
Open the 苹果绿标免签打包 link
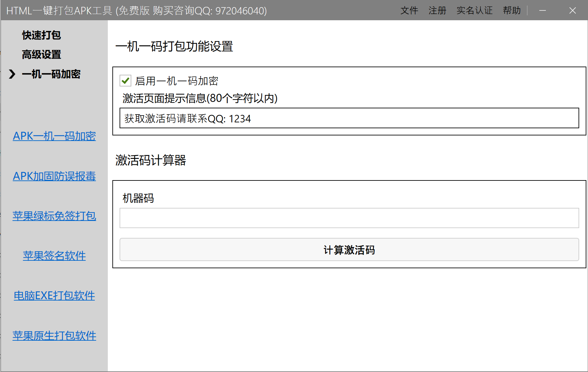54,216
